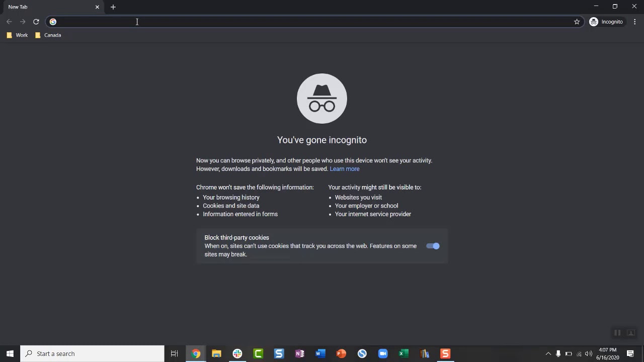Open the Chrome three-dot menu
This screenshot has height=362, width=644.
[x=635, y=22]
